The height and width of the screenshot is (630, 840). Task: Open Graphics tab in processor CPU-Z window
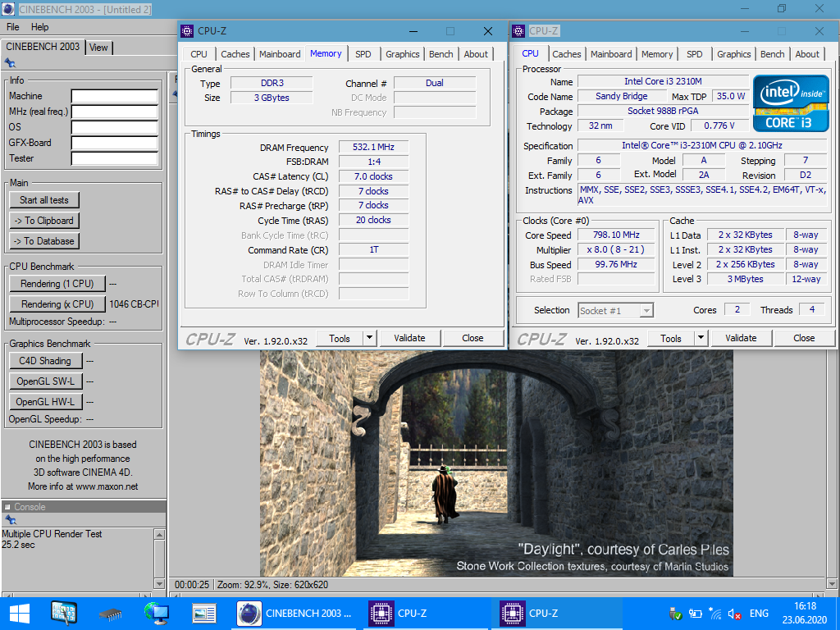[734, 54]
